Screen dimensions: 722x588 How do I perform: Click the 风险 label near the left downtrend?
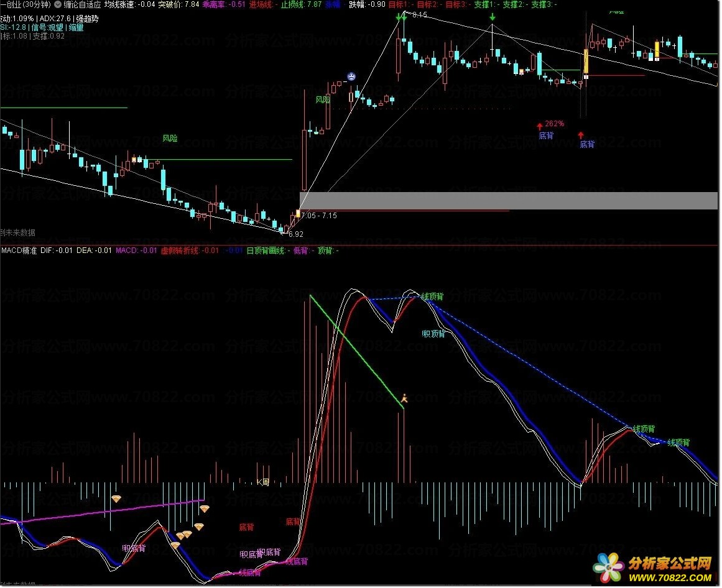tap(170, 138)
